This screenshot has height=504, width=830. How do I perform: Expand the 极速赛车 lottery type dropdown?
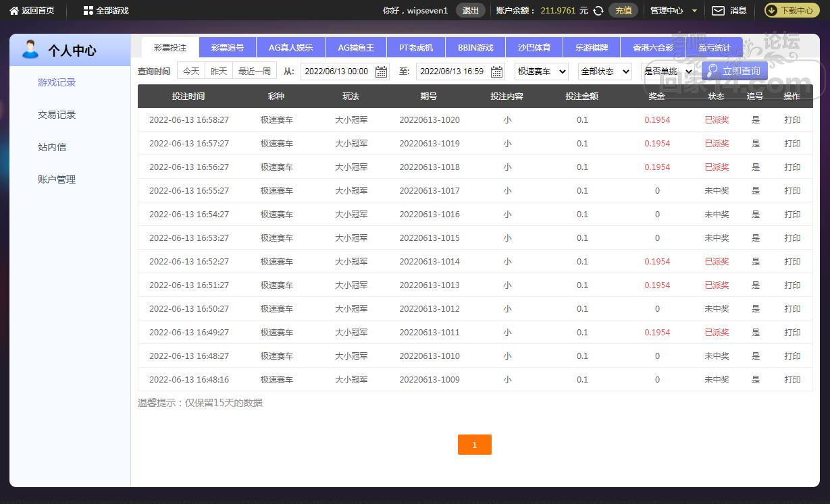coord(541,72)
